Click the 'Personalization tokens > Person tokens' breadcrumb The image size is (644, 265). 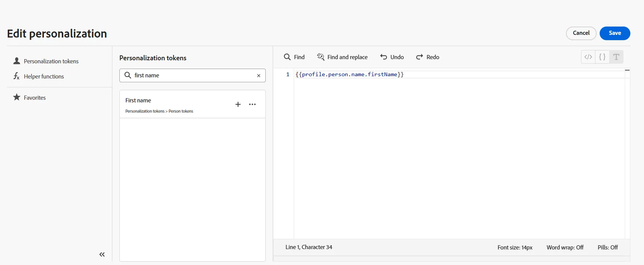coord(159,111)
